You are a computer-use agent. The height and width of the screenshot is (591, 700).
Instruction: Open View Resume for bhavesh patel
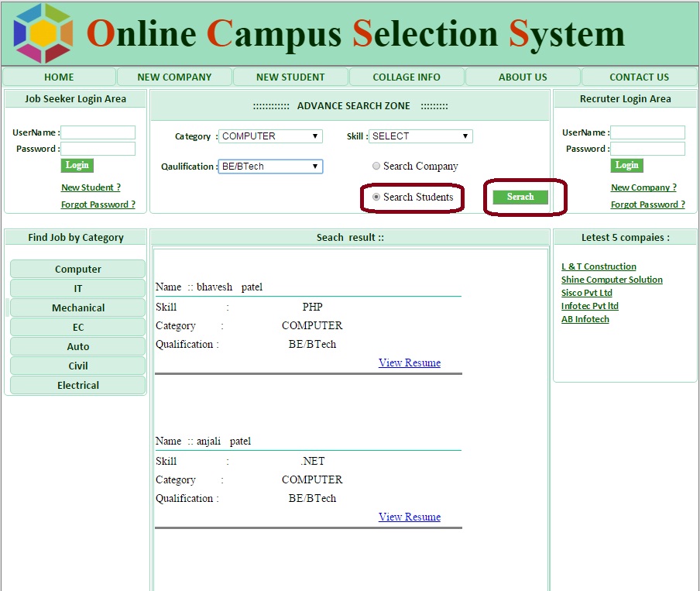click(410, 363)
